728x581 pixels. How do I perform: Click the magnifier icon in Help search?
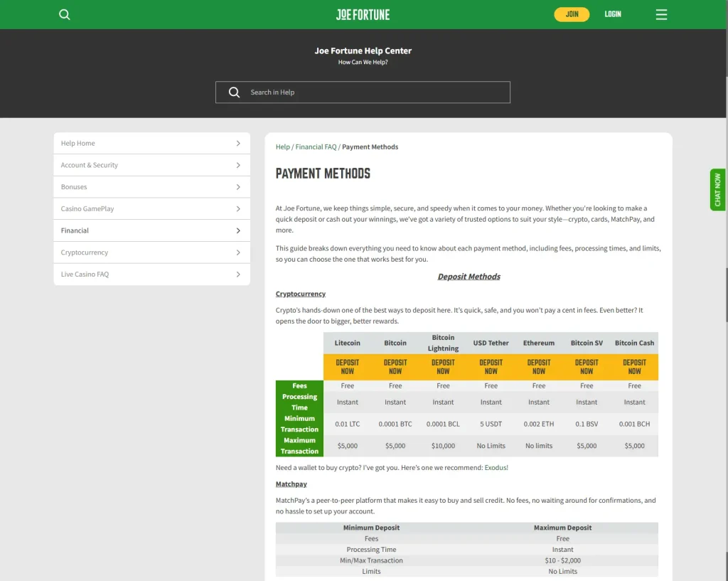click(x=235, y=92)
